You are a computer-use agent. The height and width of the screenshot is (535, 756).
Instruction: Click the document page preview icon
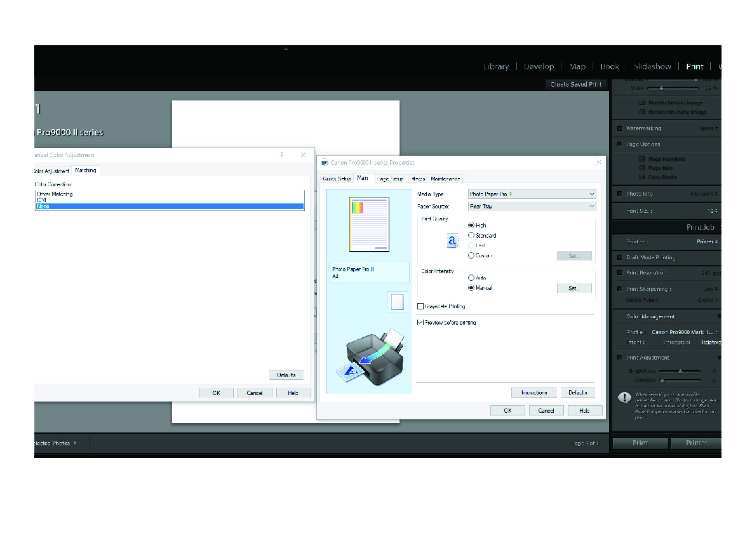point(369,224)
